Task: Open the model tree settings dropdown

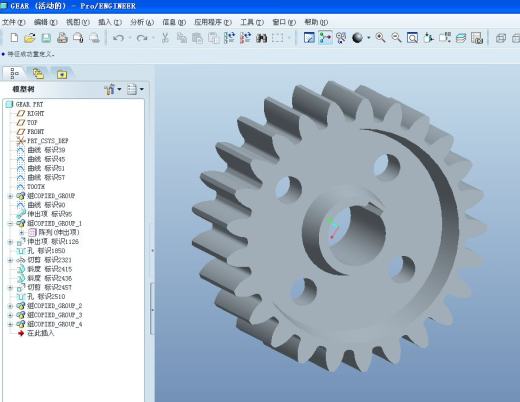Action: [x=113, y=89]
